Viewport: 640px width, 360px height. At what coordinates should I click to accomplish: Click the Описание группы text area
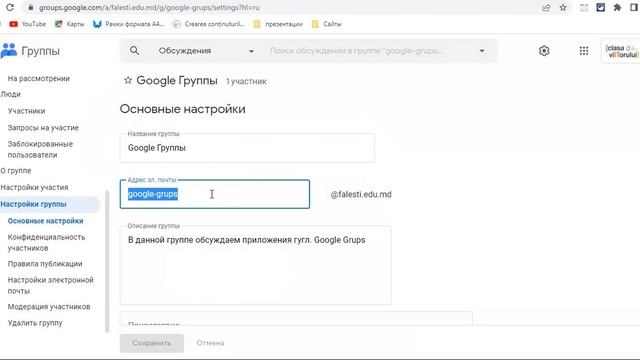(x=256, y=265)
